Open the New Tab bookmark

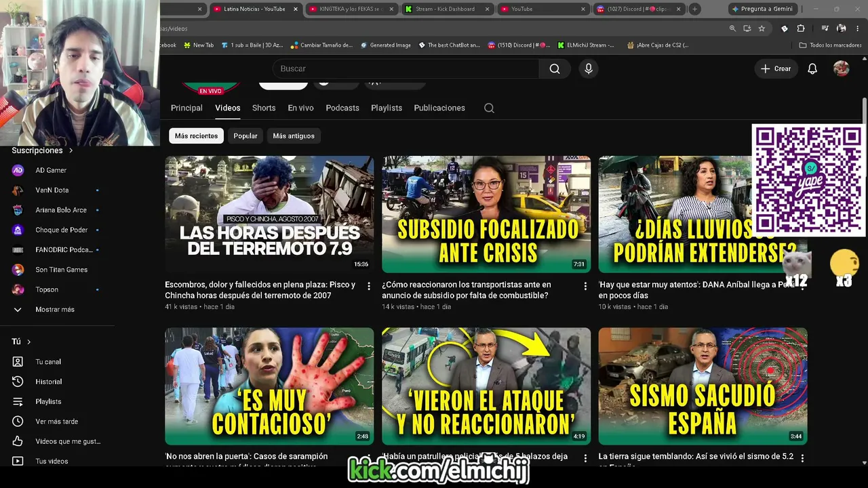[199, 45]
